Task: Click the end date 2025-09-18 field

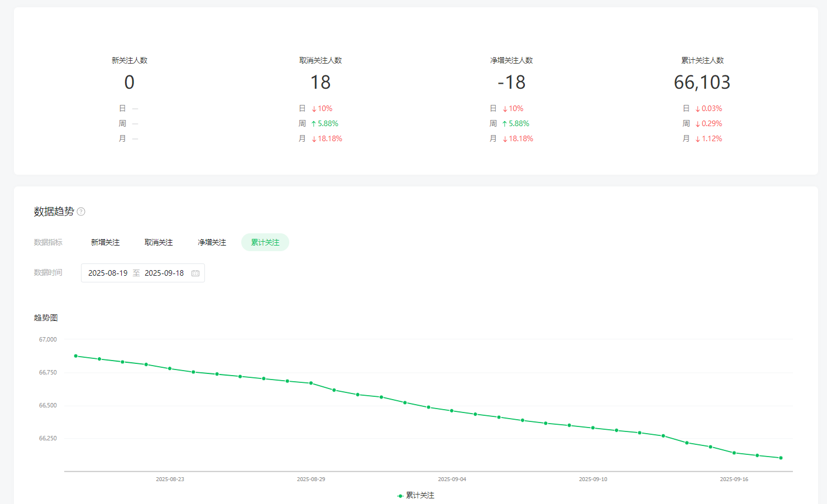Action: (164, 273)
